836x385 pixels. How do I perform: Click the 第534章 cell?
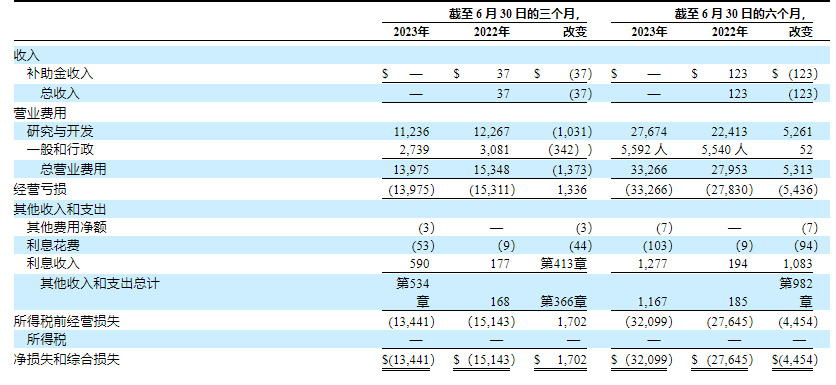413,293
